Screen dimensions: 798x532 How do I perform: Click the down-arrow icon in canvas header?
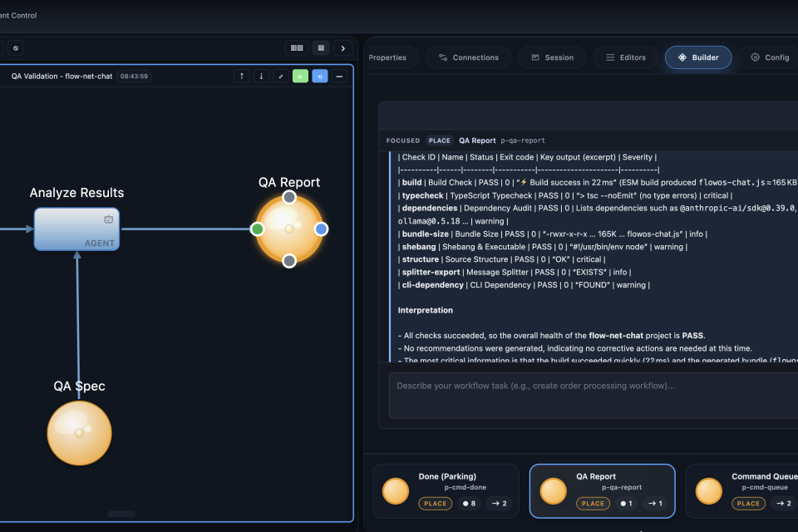tap(261, 76)
